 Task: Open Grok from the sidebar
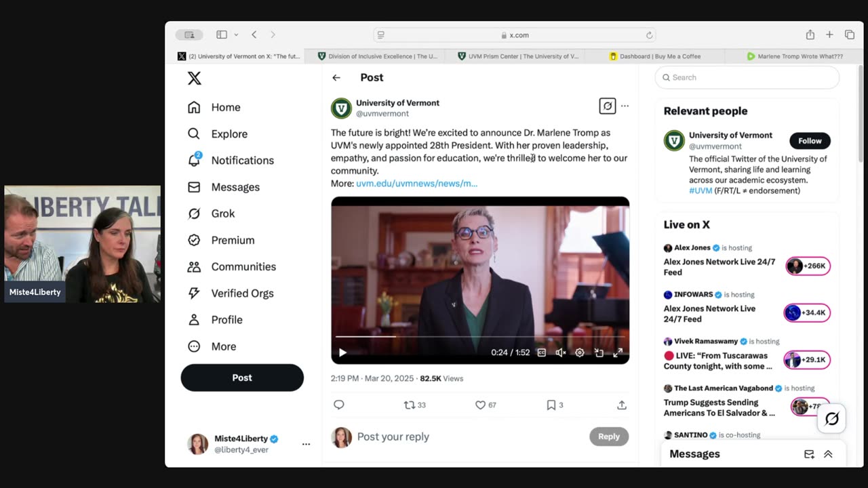click(x=211, y=213)
